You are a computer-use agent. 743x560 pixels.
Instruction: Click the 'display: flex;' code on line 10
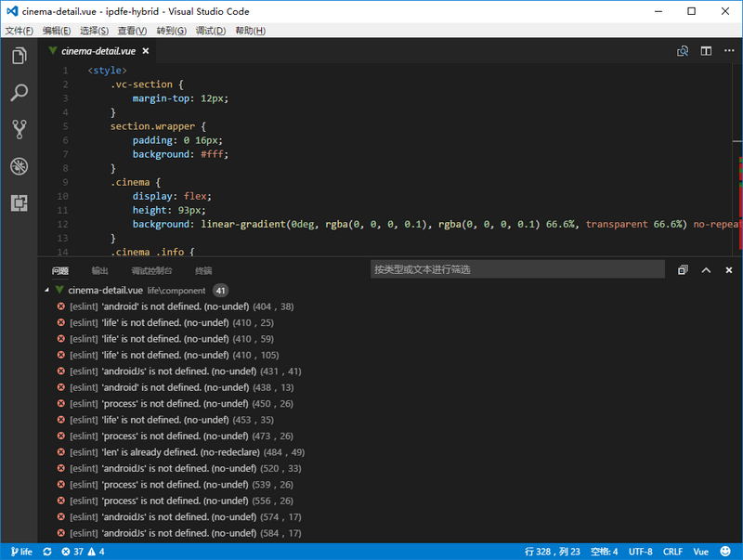pyautogui.click(x=172, y=196)
